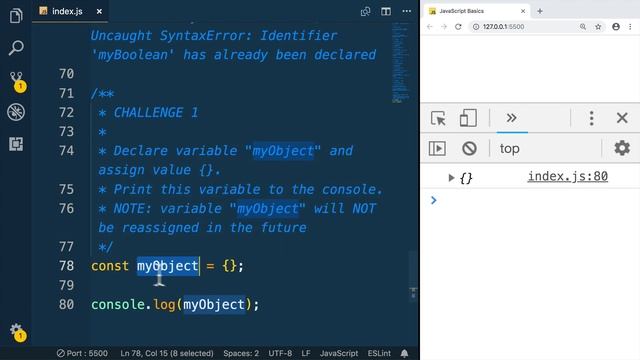Change encoding via UTF-8 status item
The height and width of the screenshot is (360, 640).
tap(280, 353)
